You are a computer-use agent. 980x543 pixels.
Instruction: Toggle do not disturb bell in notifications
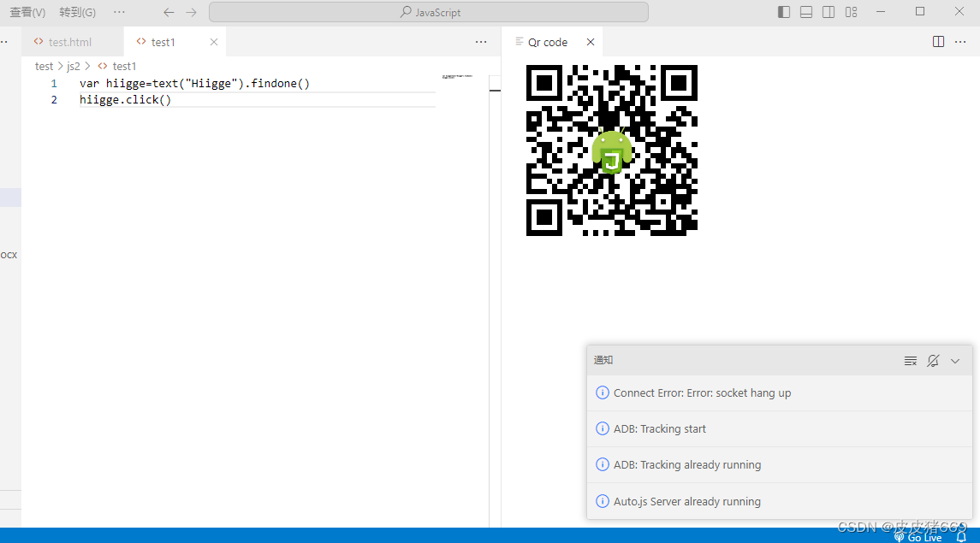pyautogui.click(x=933, y=361)
